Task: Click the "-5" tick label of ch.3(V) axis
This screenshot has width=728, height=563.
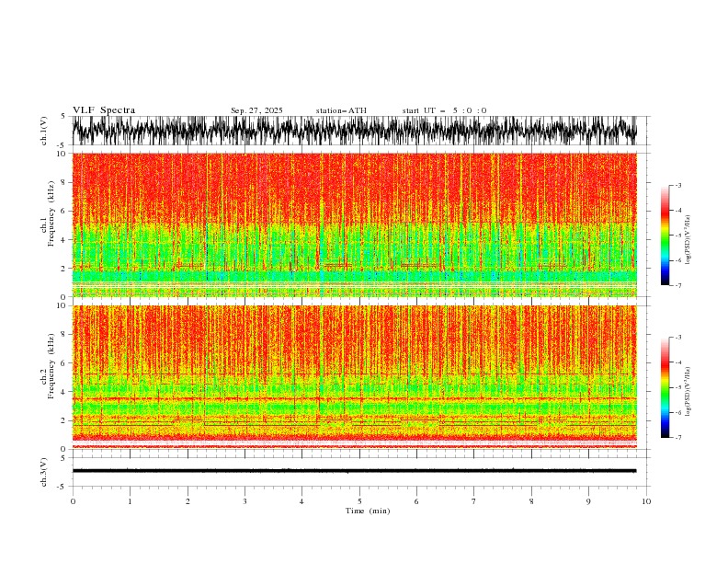Action: click(62, 487)
